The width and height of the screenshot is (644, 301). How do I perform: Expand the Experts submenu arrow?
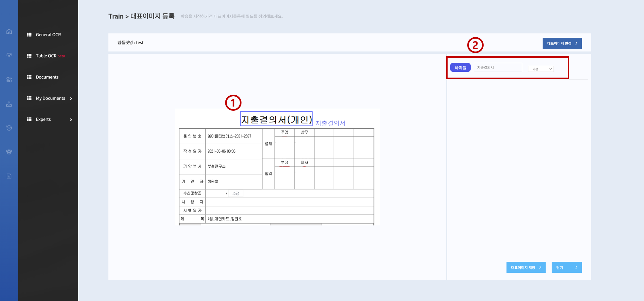click(x=71, y=120)
